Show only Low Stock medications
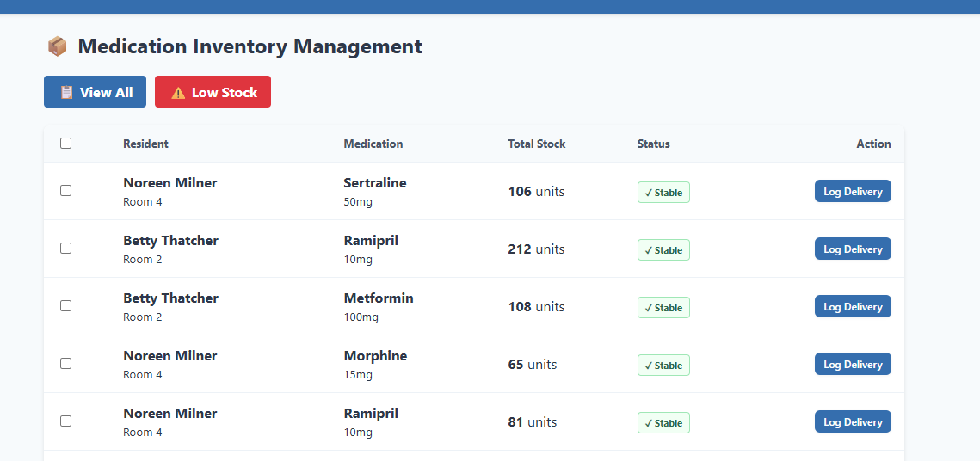Image resolution: width=980 pixels, height=461 pixels. (213, 92)
